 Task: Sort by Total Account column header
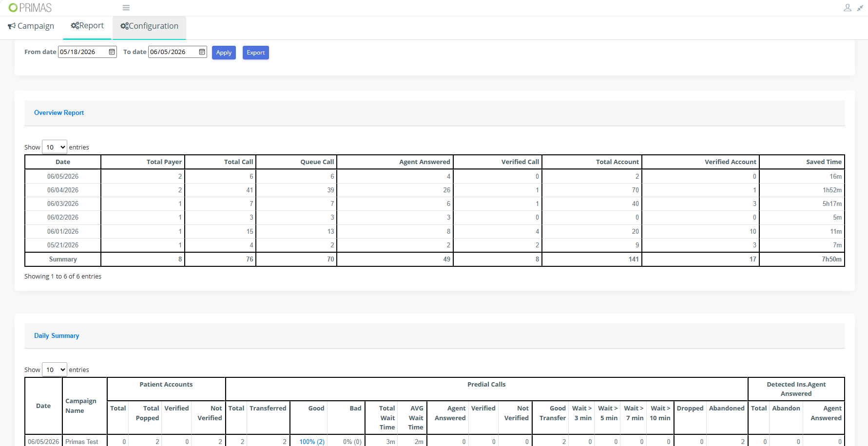pos(592,162)
